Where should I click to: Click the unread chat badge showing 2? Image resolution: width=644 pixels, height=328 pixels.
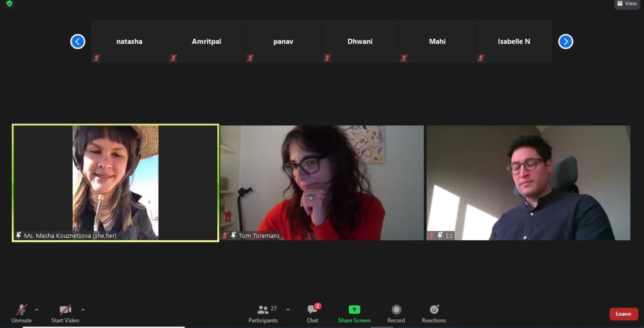(318, 306)
